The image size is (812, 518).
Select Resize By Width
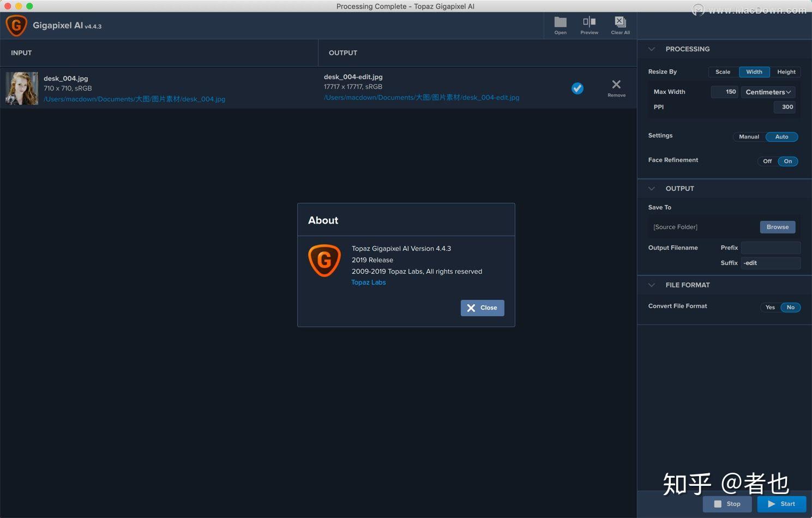(x=754, y=72)
